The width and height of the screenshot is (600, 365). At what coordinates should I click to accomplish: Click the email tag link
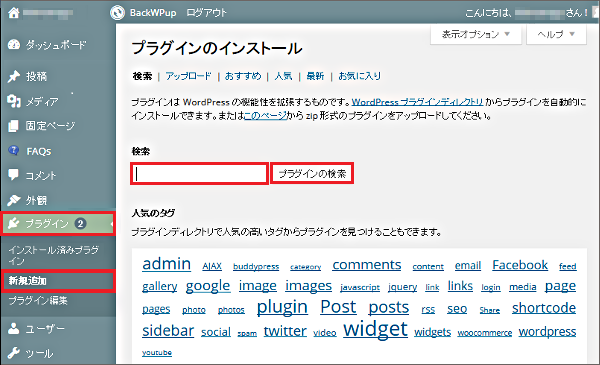[468, 266]
